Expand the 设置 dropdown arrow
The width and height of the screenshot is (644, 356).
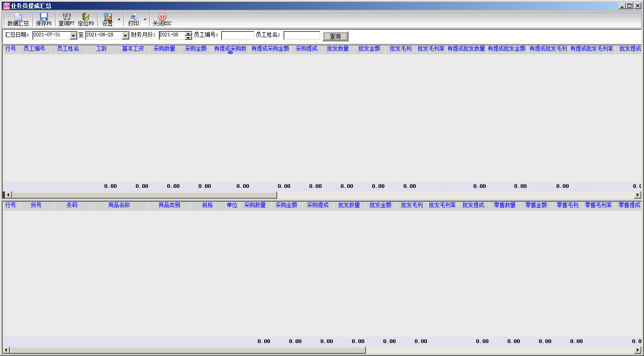[119, 20]
